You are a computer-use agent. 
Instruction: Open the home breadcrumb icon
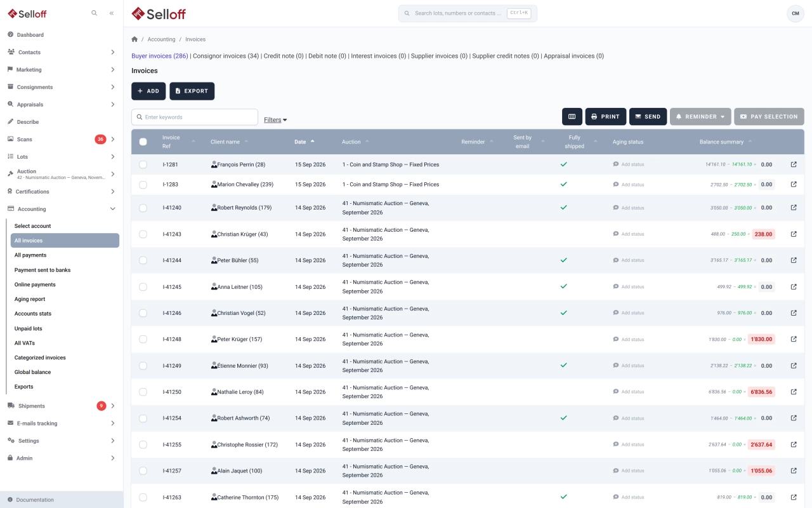pos(134,39)
